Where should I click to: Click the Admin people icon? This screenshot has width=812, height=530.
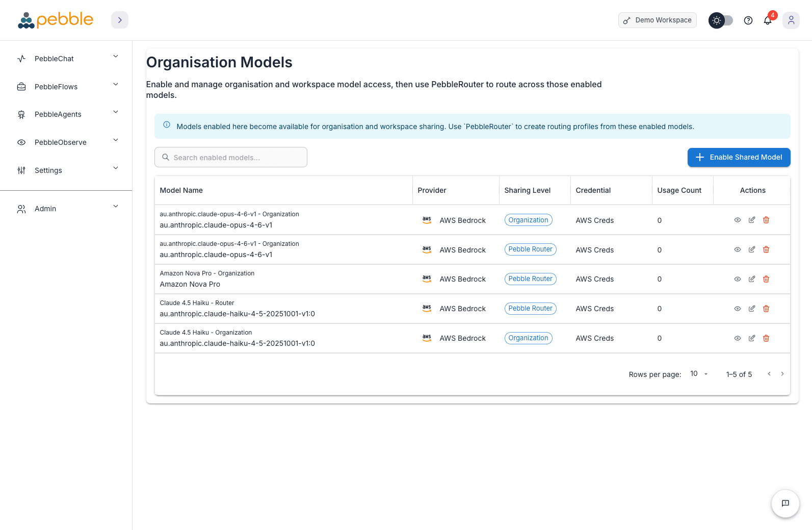21,209
